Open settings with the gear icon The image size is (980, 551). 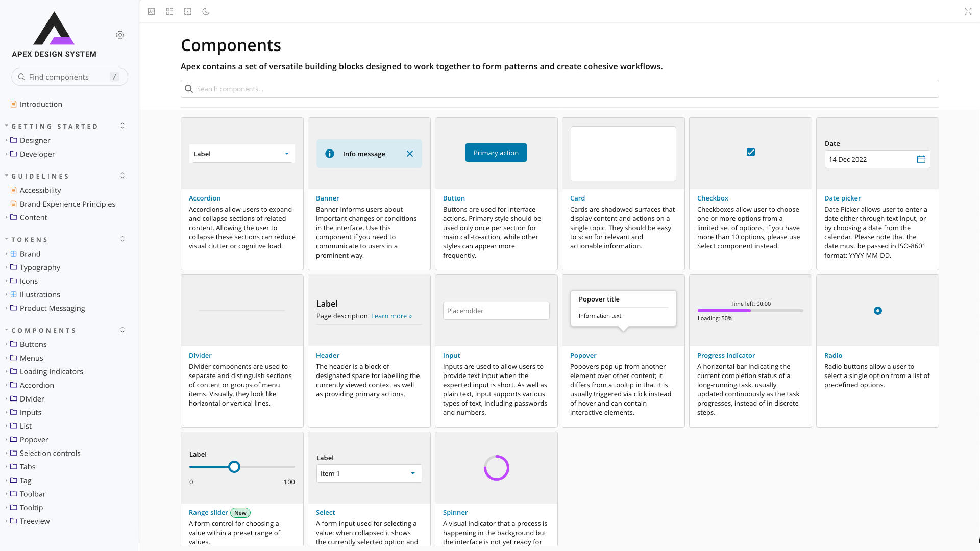click(120, 35)
